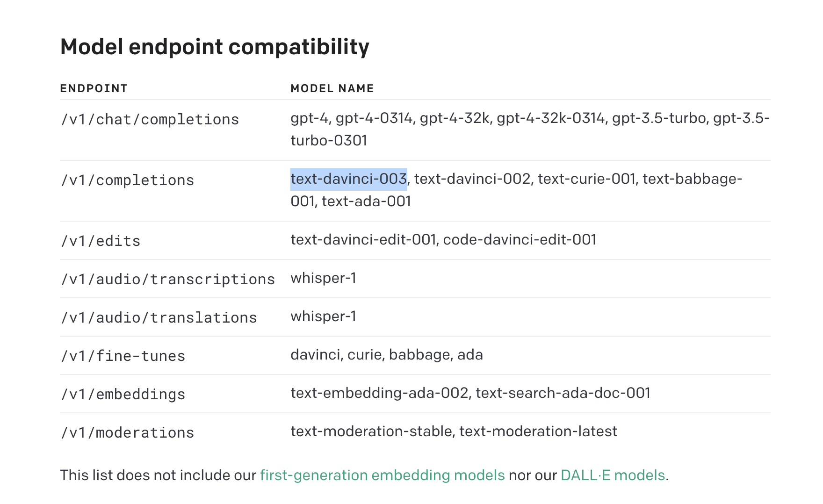Click the /v1/chat/completions endpoint cell
This screenshot has height=504, width=823.
150,120
